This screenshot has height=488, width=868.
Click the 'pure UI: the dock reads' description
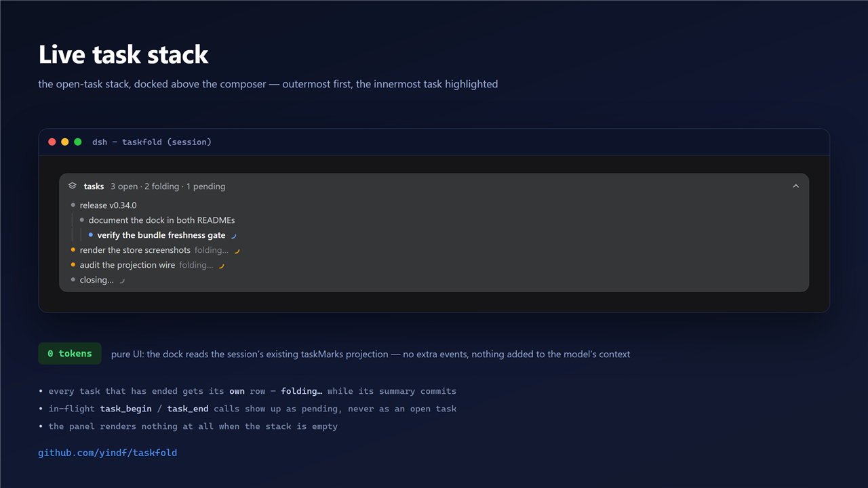click(x=371, y=354)
